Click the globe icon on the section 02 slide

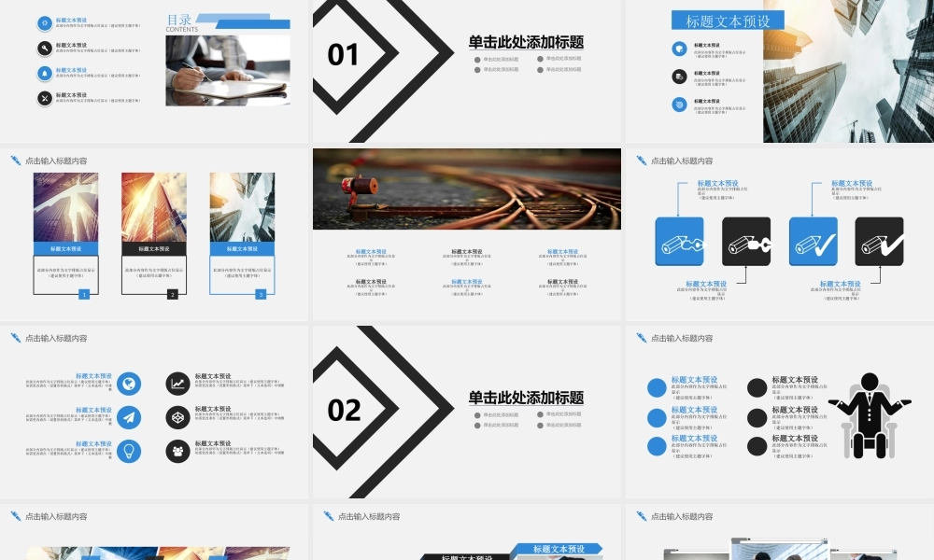pyautogui.click(x=130, y=384)
